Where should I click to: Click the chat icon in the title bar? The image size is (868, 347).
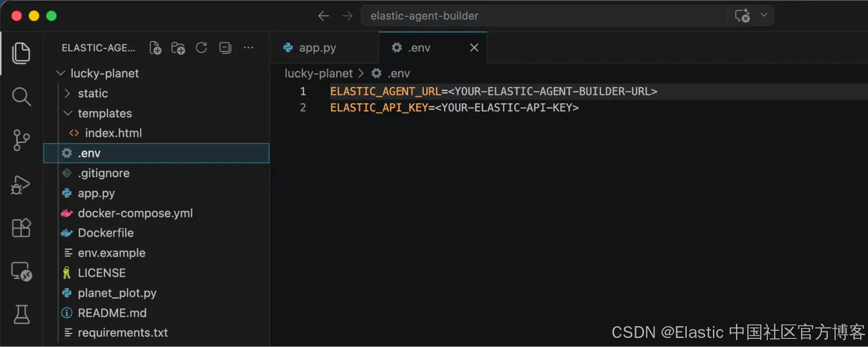(x=742, y=16)
